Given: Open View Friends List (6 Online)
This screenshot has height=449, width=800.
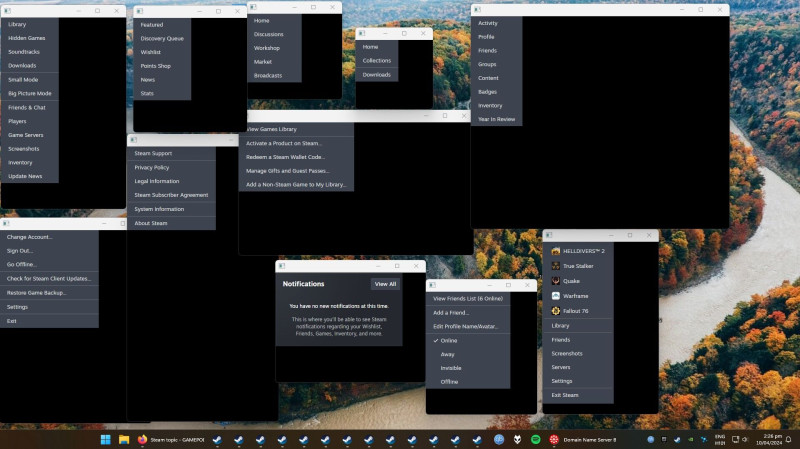Looking at the screenshot, I should tap(468, 298).
